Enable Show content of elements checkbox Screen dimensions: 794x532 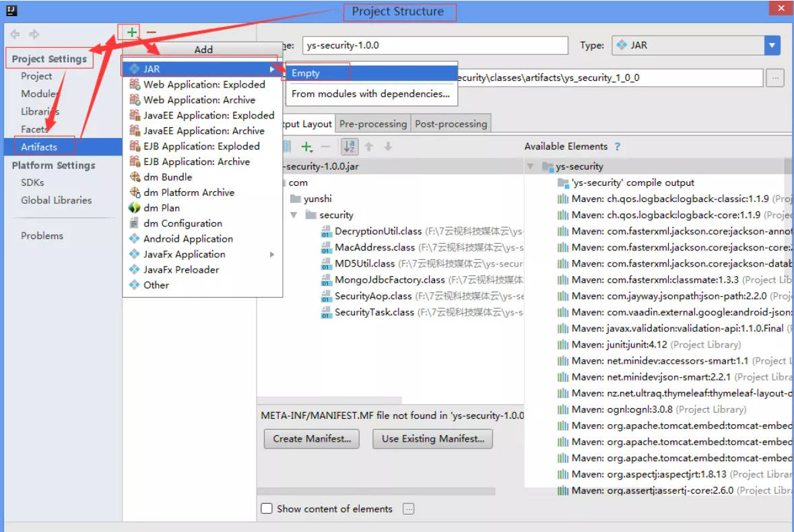pyautogui.click(x=267, y=509)
